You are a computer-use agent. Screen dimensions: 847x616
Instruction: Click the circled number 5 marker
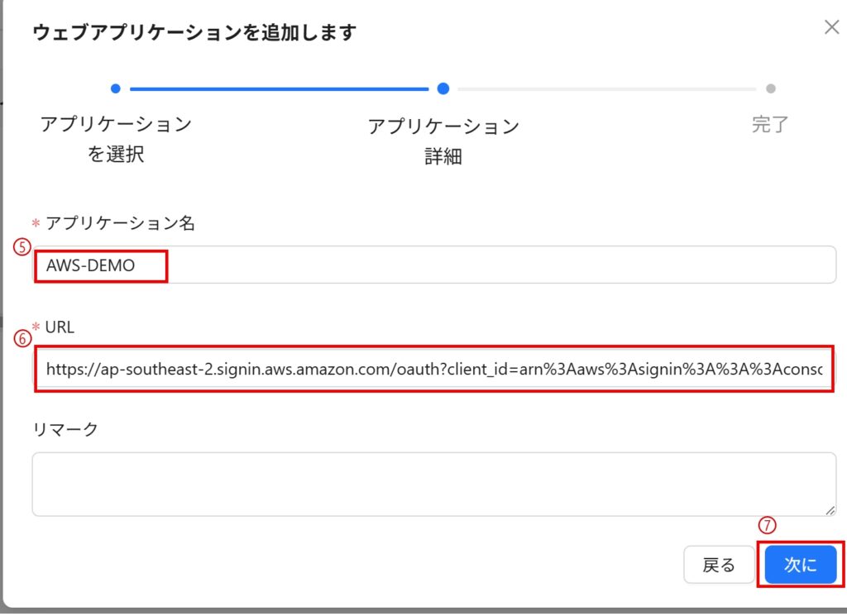pyautogui.click(x=22, y=247)
